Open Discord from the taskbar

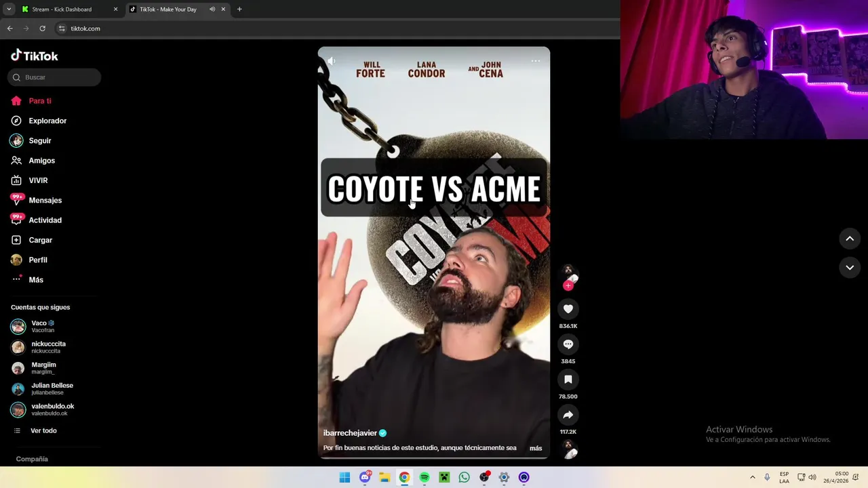click(x=365, y=477)
